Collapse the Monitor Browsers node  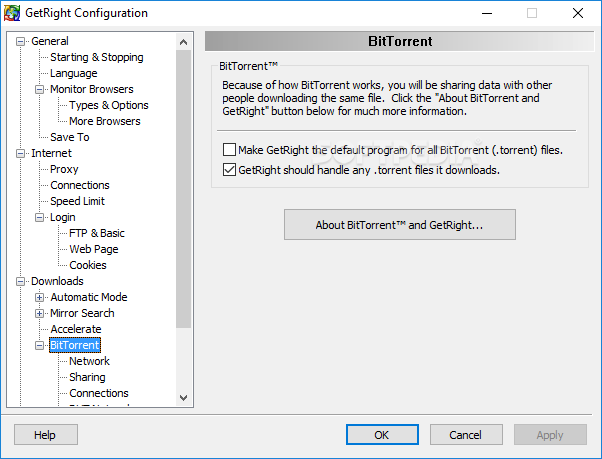point(39,89)
